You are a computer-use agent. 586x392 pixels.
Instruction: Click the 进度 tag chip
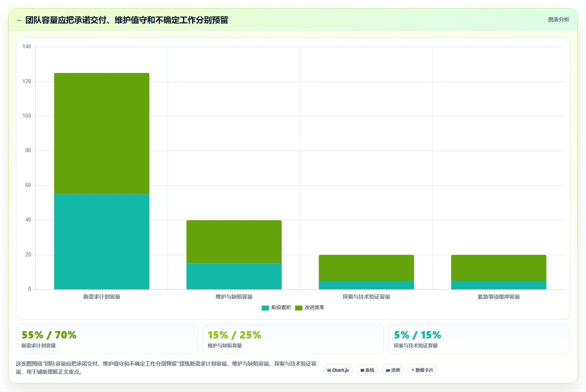point(393,370)
